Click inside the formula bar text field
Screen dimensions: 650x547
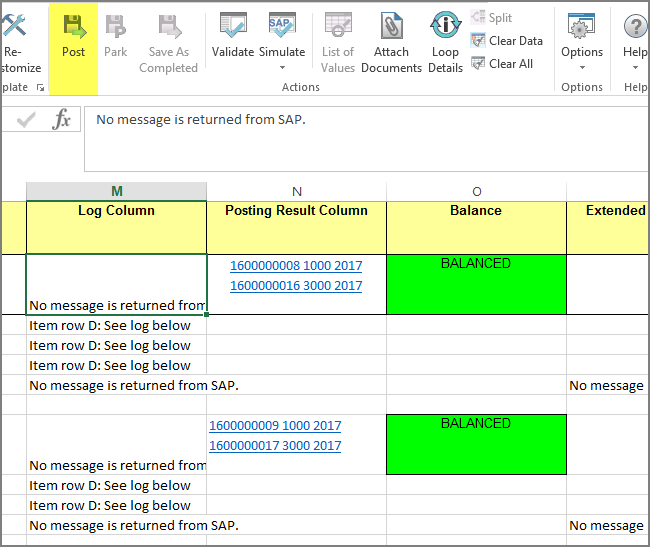tap(366, 139)
